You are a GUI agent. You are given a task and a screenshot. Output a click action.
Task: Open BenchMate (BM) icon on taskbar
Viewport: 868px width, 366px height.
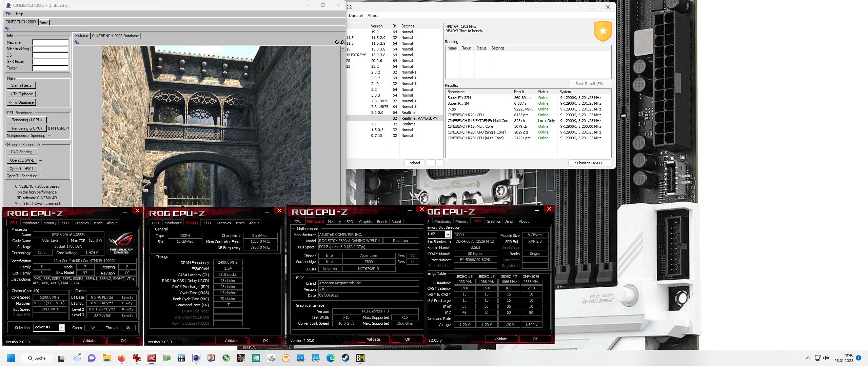360,358
